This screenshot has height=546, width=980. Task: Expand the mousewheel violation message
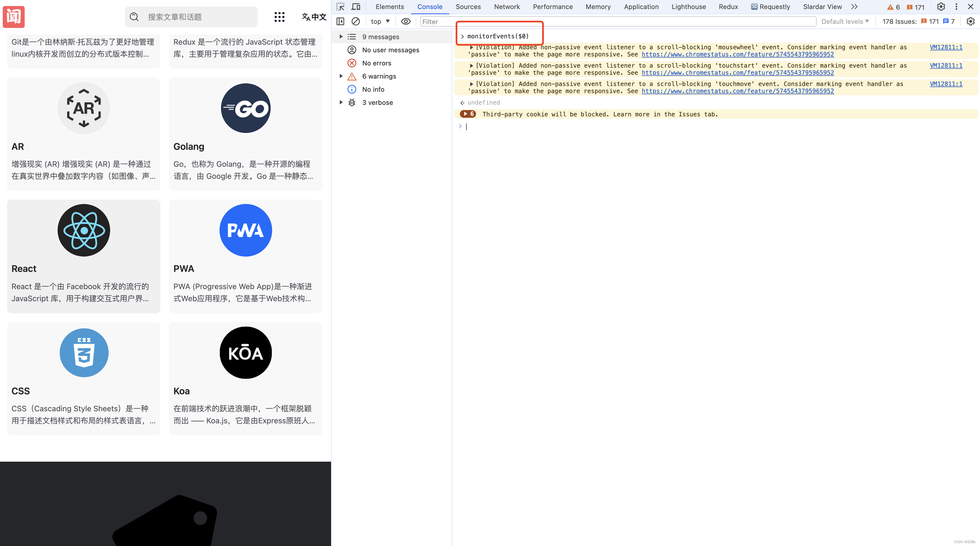click(x=471, y=48)
